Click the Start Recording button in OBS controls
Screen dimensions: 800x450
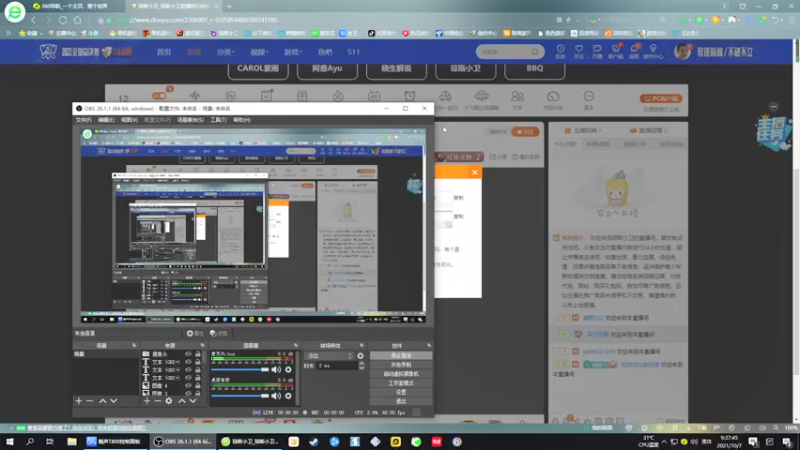pos(401,365)
